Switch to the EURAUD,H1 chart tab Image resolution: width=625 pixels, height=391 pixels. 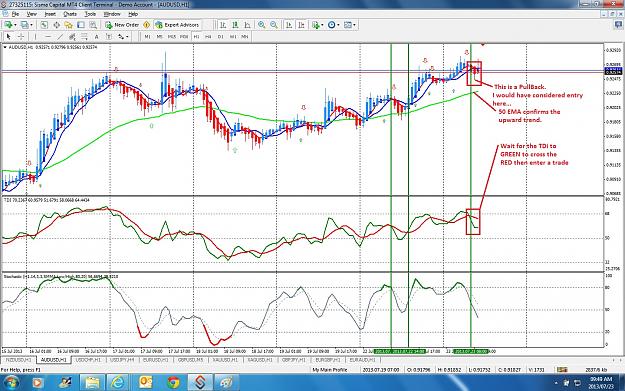(362, 360)
